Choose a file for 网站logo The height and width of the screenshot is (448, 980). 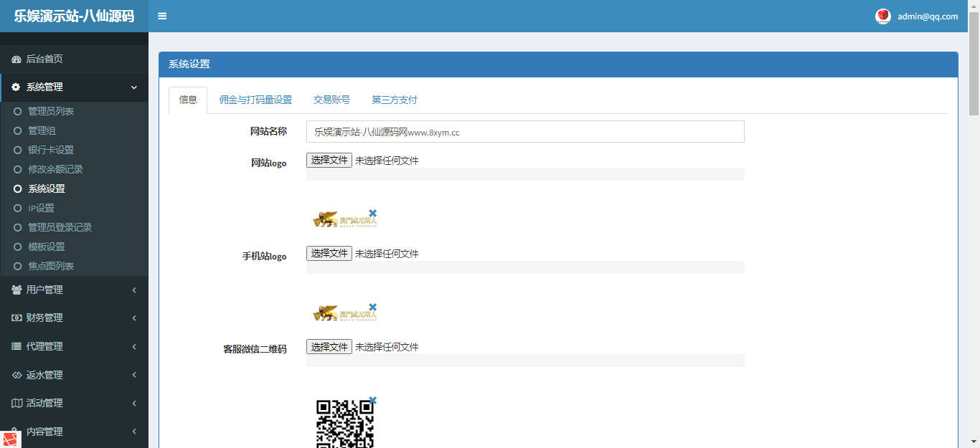[329, 160]
